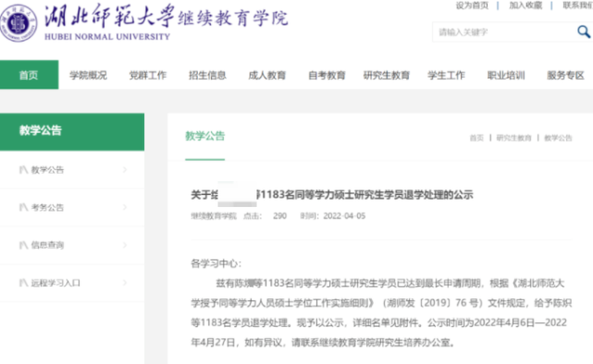Click the 设为首页 link at top
Image resolution: width=593 pixels, height=364 pixels.
pyautogui.click(x=472, y=6)
